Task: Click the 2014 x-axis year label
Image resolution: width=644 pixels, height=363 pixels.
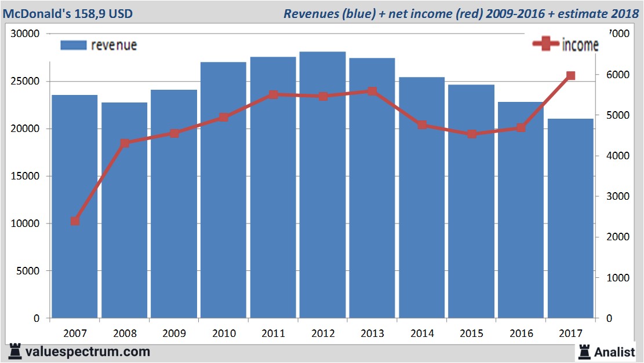Action: click(x=422, y=333)
